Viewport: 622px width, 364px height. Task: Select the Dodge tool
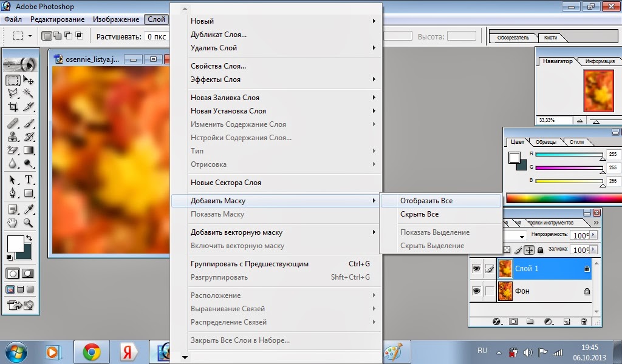pyautogui.click(x=28, y=163)
